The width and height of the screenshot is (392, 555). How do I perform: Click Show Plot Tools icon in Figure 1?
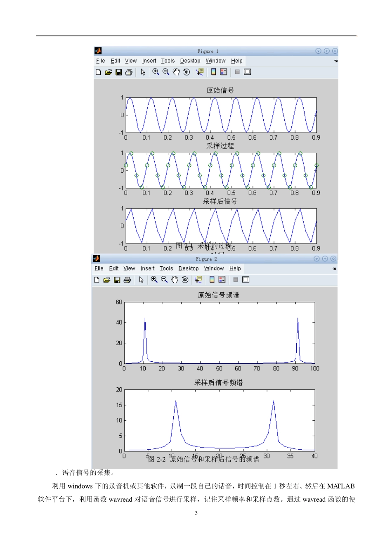pos(247,72)
